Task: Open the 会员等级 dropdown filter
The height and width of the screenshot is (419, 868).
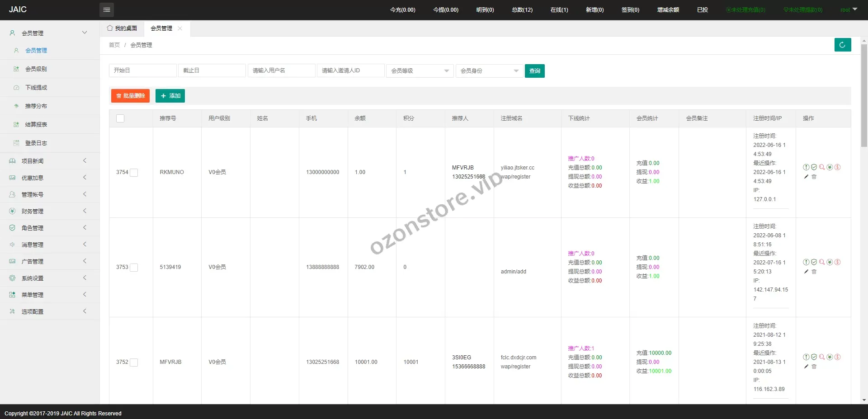Action: (x=420, y=71)
